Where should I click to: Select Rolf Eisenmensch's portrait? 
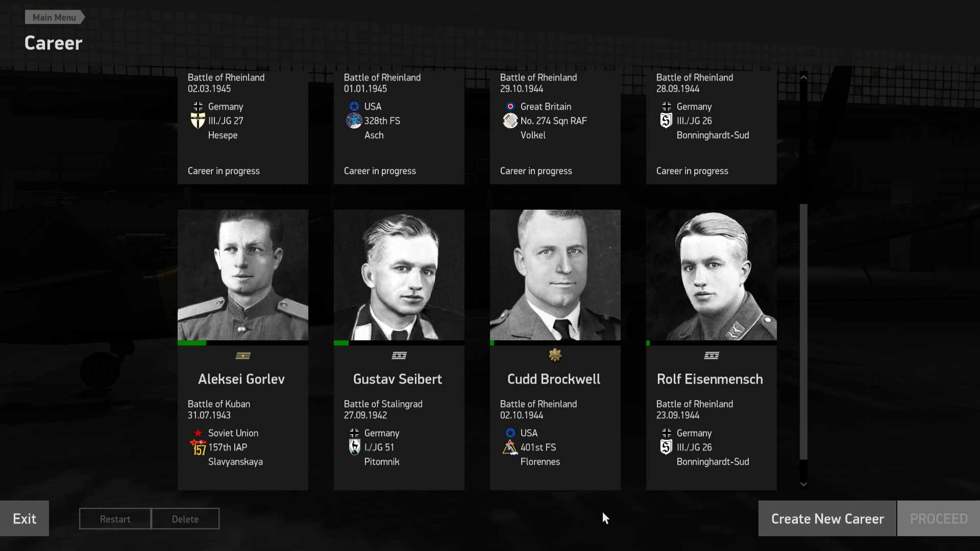(x=712, y=275)
